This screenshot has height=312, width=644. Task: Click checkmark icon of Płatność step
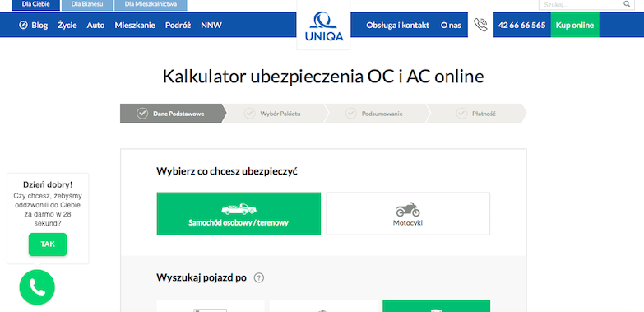[x=461, y=114]
